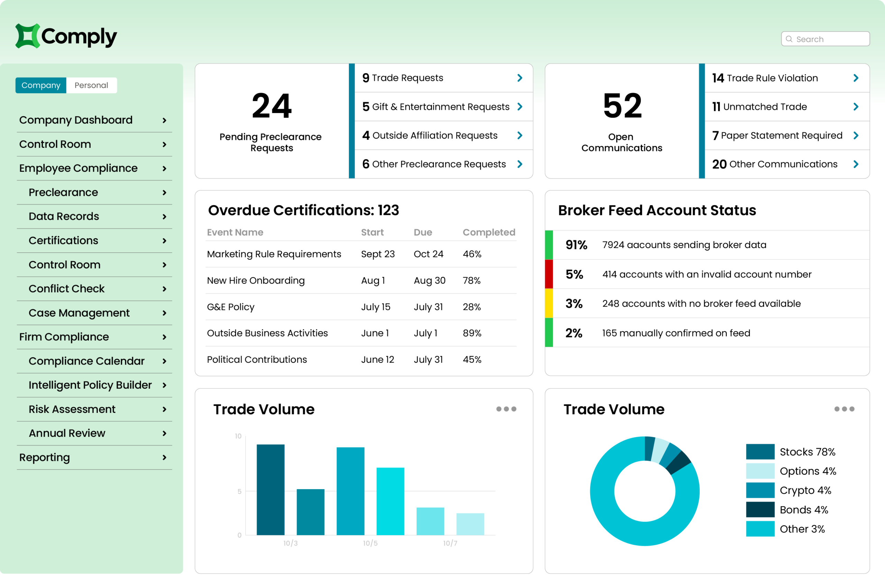Click the Comply logo
885x588 pixels.
66,36
